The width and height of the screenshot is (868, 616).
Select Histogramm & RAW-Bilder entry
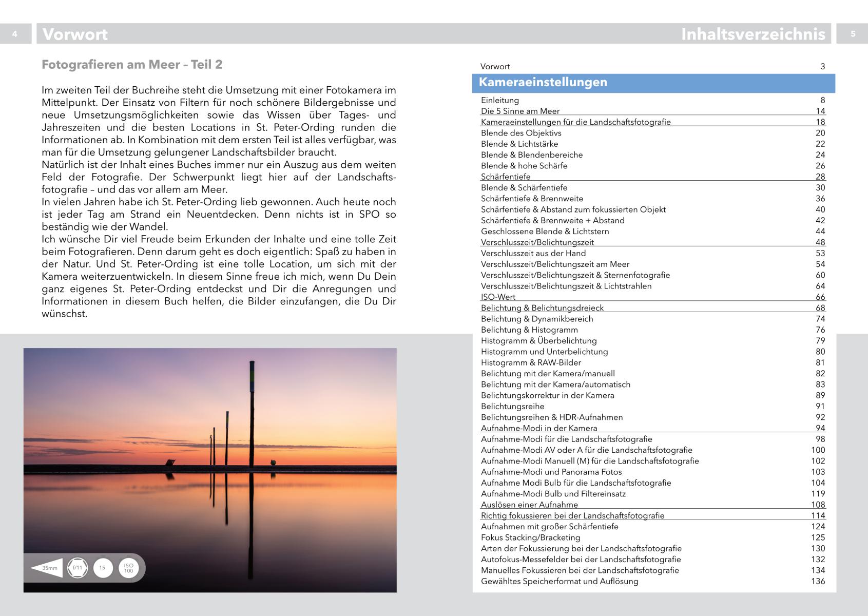pyautogui.click(x=531, y=362)
